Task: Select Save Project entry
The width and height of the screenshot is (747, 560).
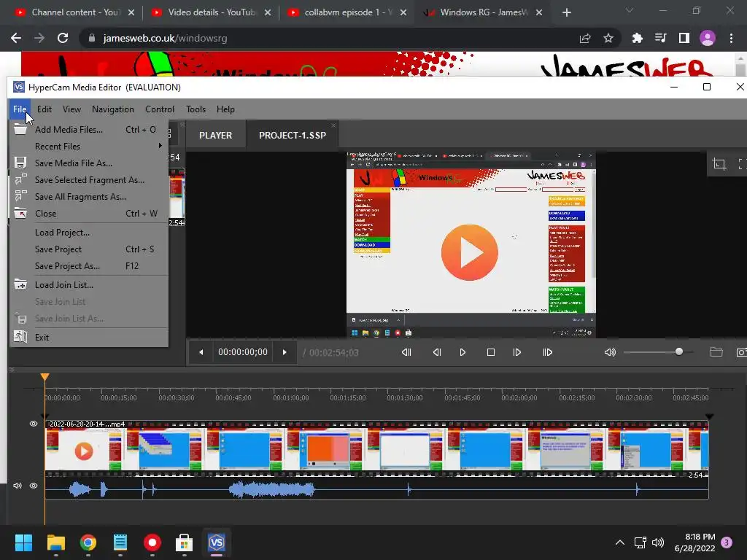Action: coord(89,249)
